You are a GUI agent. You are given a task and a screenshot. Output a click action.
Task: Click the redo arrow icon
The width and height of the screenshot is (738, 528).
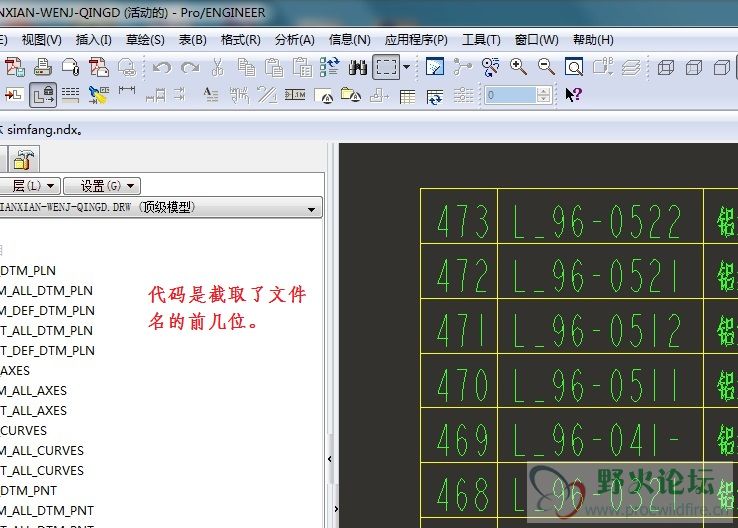click(x=190, y=68)
